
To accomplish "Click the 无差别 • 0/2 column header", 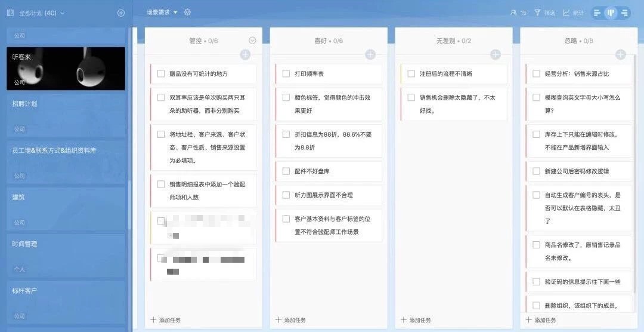I will tap(454, 41).
